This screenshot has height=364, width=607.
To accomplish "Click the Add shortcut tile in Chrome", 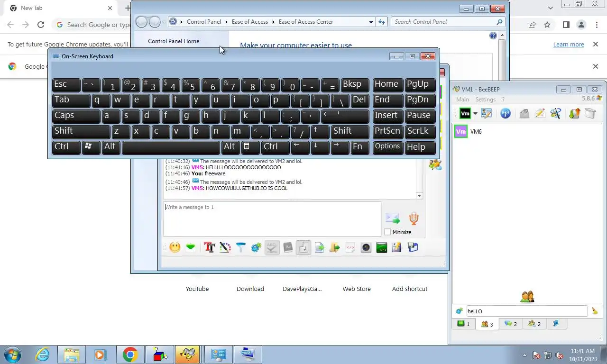I will (x=410, y=289).
